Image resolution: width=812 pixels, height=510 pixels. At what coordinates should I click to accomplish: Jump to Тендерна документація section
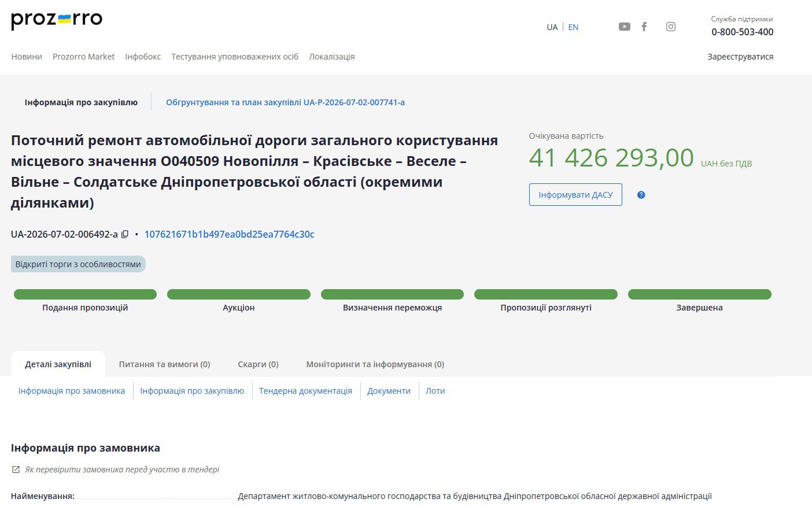pos(305,391)
